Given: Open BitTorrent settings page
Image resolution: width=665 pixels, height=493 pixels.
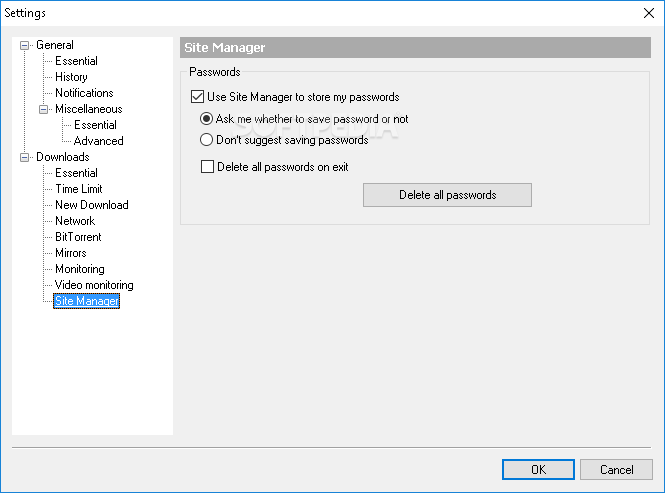Looking at the screenshot, I should (x=78, y=237).
